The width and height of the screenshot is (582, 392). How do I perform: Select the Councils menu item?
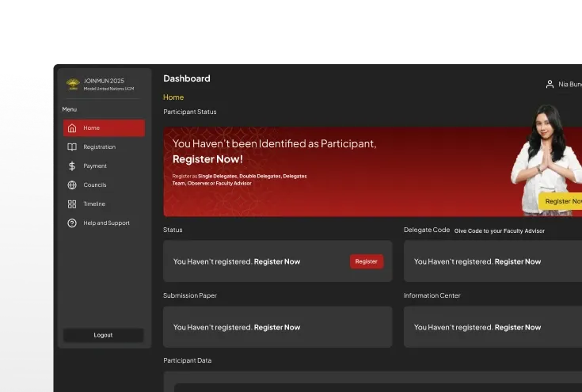(104, 185)
